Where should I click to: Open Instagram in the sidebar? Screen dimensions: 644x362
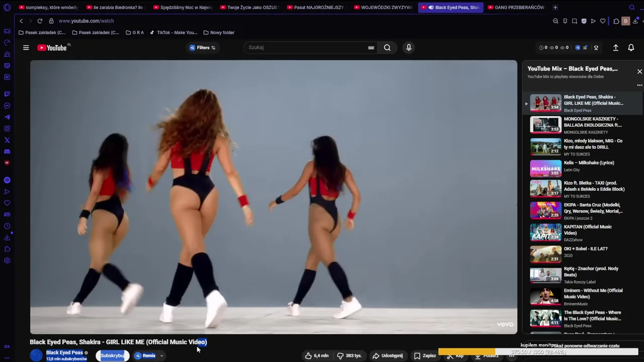coord(7,129)
